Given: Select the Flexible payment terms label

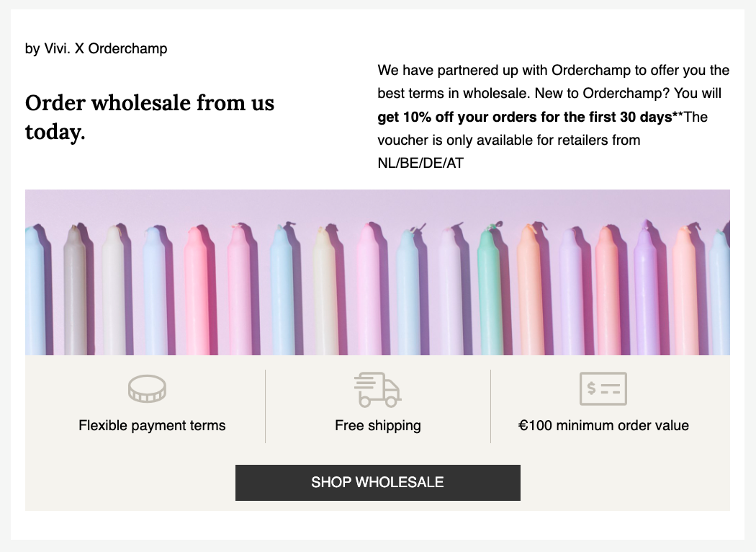Looking at the screenshot, I should click(x=152, y=426).
